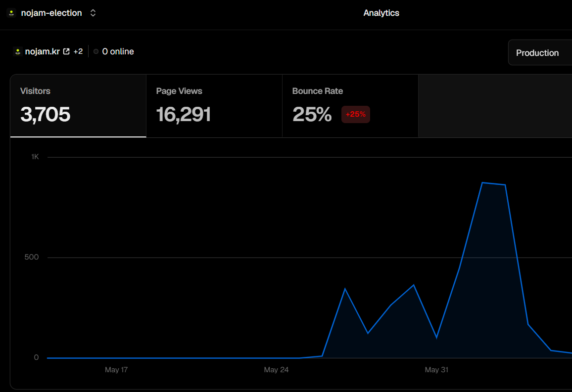Select the Page Views metric tab
This screenshot has width=572, height=392.
pyautogui.click(x=215, y=106)
